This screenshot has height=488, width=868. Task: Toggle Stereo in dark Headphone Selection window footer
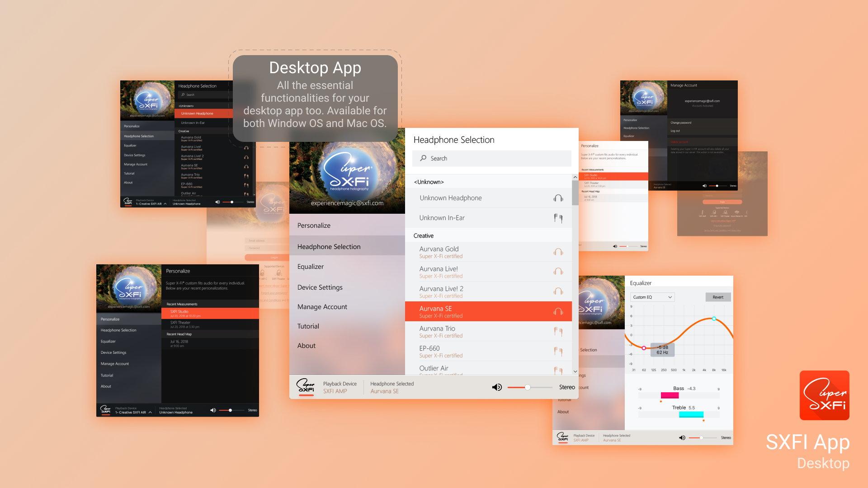[x=250, y=202]
